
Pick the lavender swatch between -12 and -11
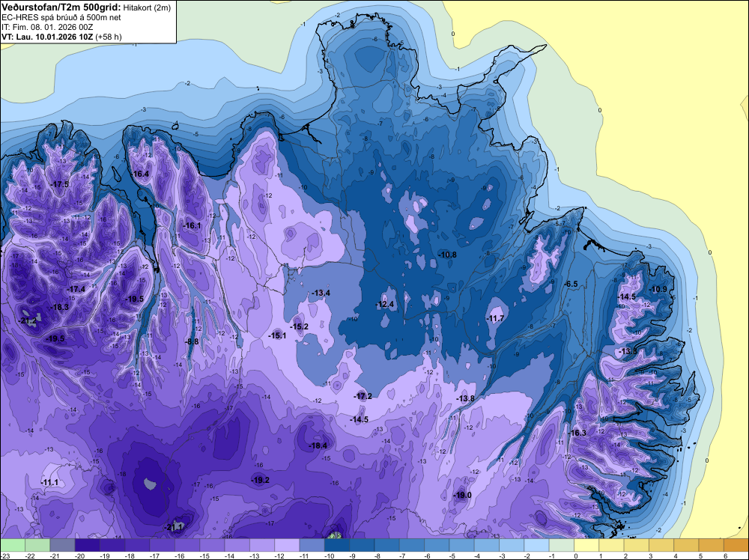pyautogui.click(x=287, y=545)
